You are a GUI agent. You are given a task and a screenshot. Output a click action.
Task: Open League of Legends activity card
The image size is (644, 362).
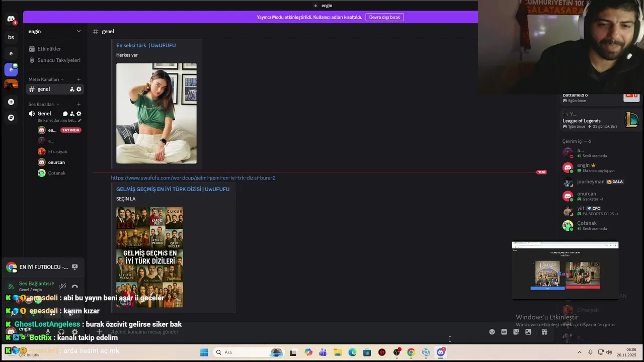point(600,121)
